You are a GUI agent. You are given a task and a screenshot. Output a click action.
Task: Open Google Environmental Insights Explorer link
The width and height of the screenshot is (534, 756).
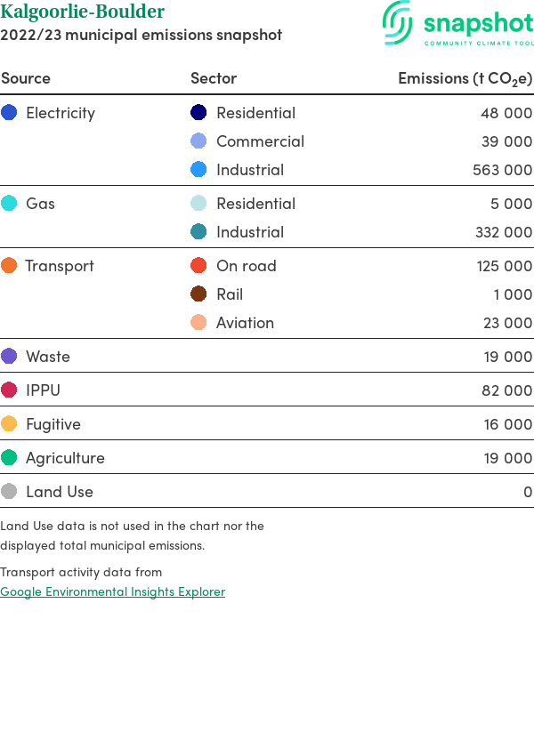[x=112, y=591]
